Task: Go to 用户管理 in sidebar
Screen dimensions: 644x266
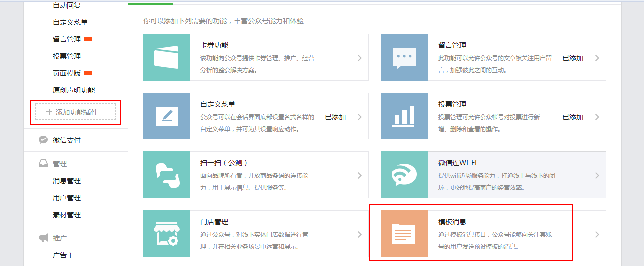Action: (67, 198)
